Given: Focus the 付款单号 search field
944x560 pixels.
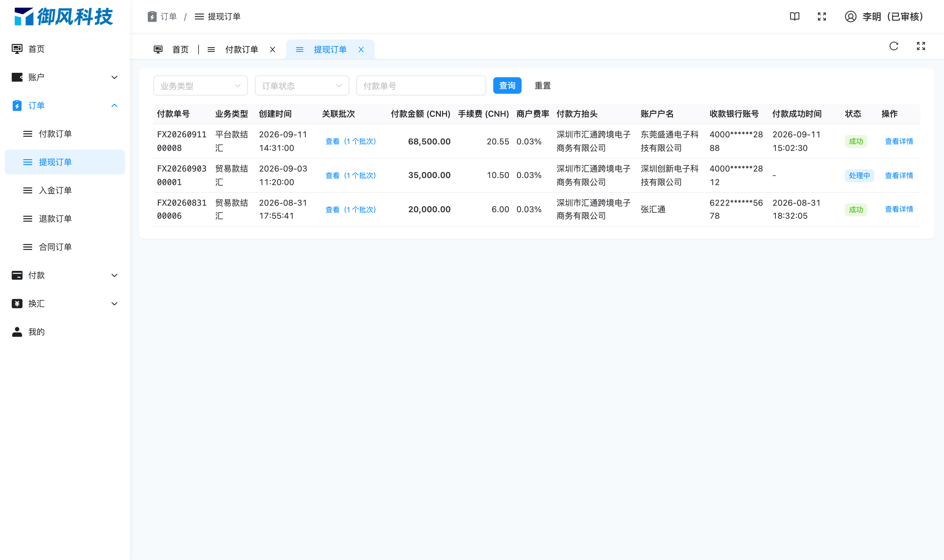Looking at the screenshot, I should pyautogui.click(x=421, y=86).
